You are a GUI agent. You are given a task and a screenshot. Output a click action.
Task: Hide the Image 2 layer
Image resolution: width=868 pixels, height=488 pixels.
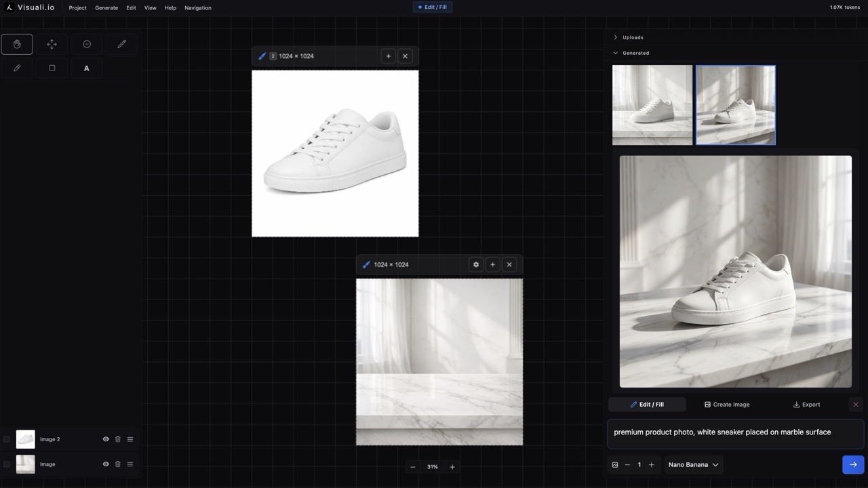106,439
